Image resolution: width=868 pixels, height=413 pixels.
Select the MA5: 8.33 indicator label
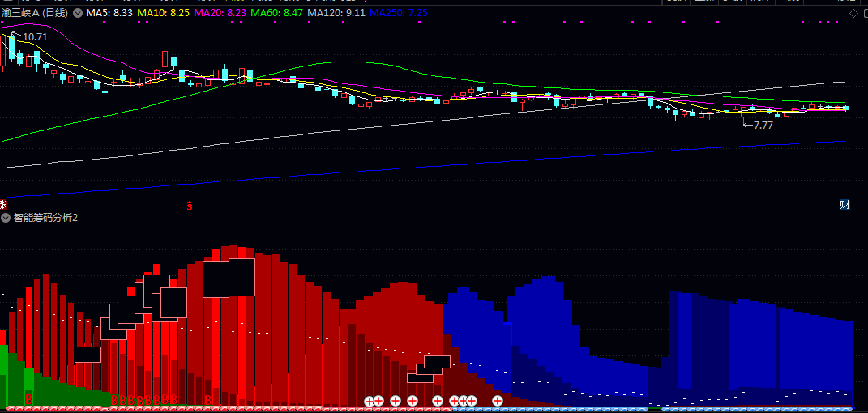pos(109,13)
